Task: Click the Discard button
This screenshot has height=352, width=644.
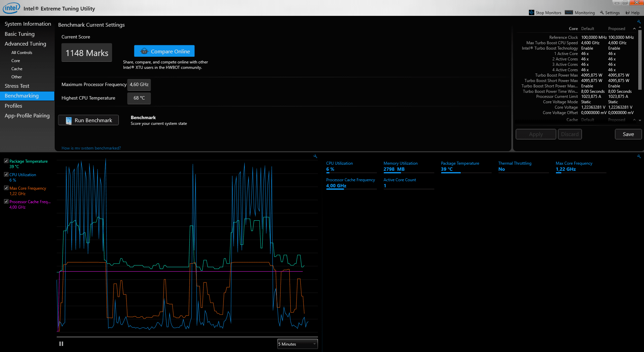Action: coord(570,134)
